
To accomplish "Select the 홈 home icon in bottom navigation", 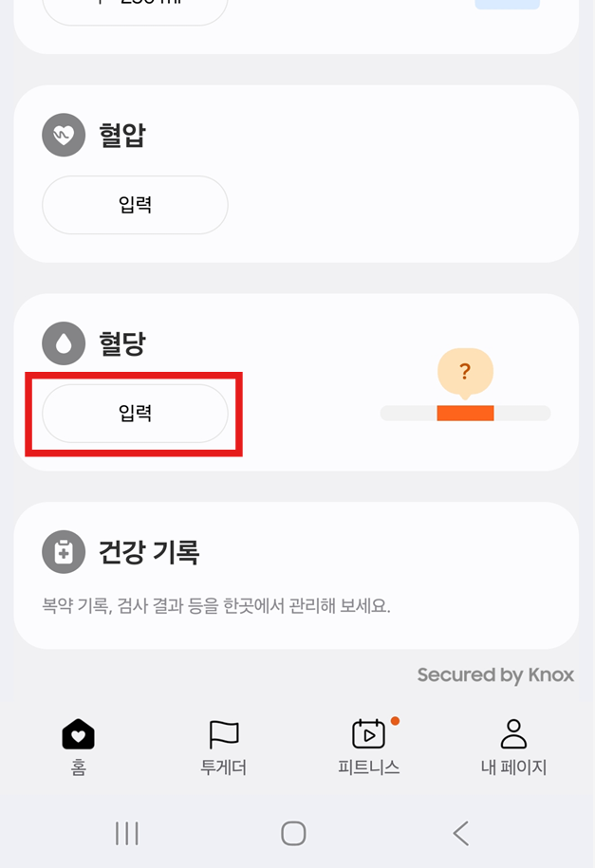I will click(78, 734).
